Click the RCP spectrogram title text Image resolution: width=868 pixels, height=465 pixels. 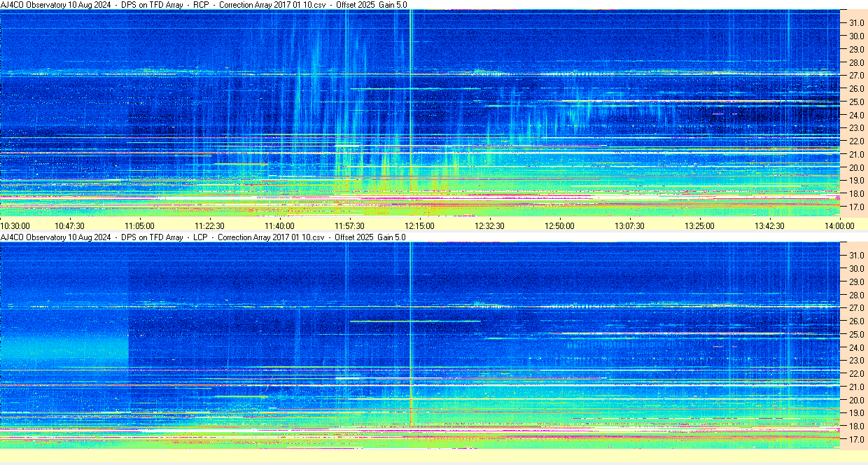(x=204, y=5)
